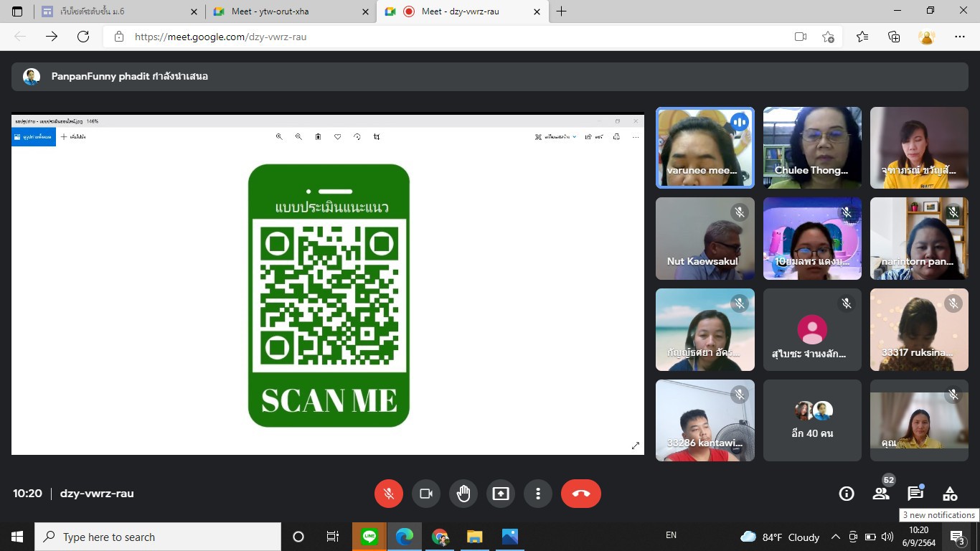This screenshot has height=551, width=980.
Task: Select Microsoft Edge on taskbar
Action: click(x=405, y=537)
